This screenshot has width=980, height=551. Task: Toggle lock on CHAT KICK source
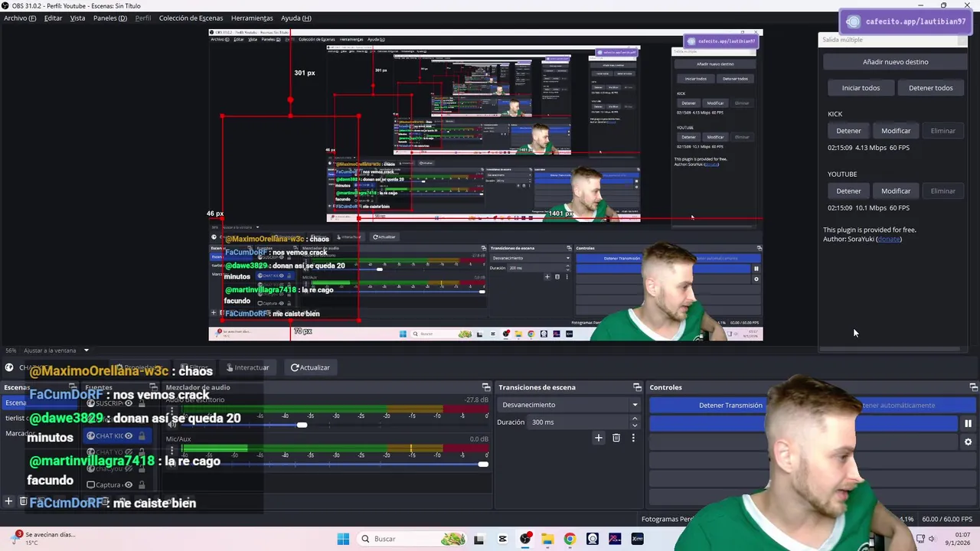142,435
